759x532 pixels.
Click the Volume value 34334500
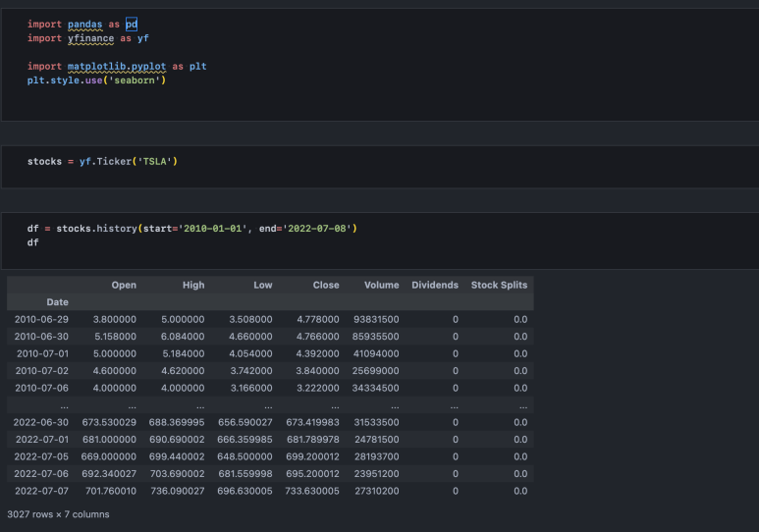tap(376, 389)
